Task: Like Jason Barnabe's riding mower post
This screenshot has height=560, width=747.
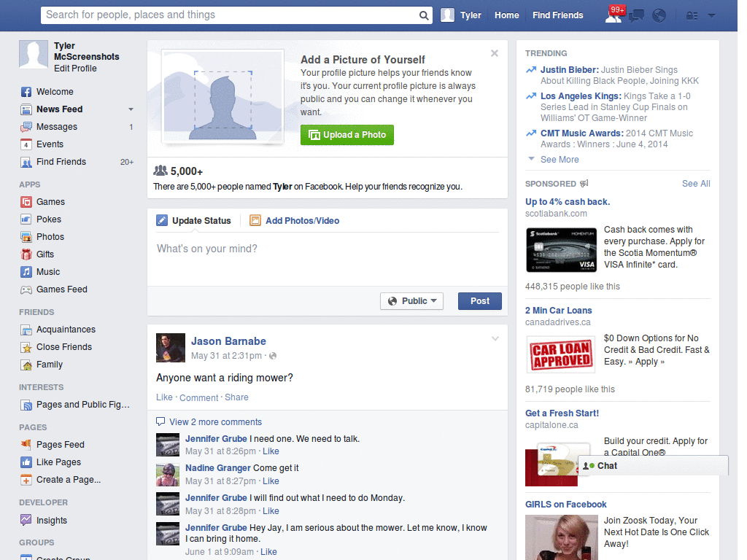Action: (x=164, y=397)
